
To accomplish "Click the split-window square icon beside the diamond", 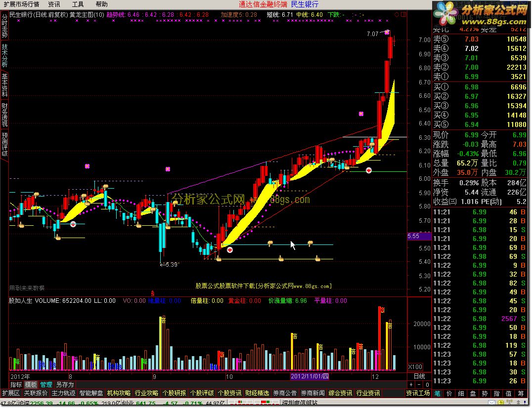I will click(x=403, y=14).
